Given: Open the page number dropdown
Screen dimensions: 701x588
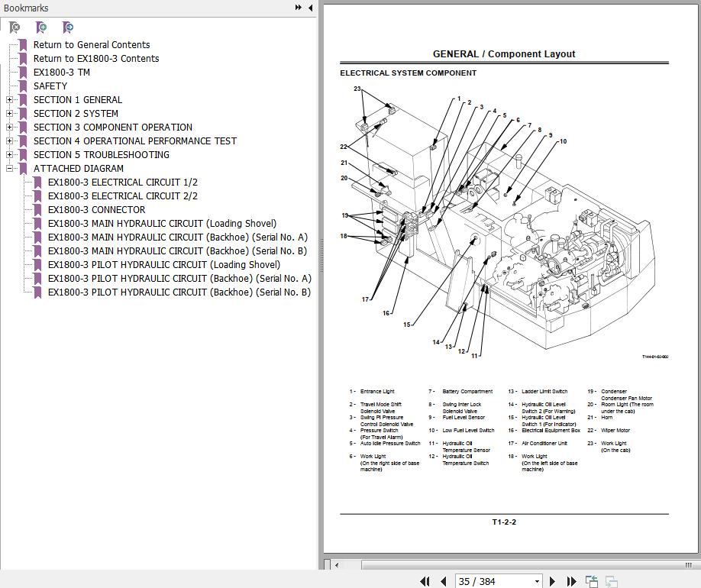Looking at the screenshot, I should (x=537, y=582).
